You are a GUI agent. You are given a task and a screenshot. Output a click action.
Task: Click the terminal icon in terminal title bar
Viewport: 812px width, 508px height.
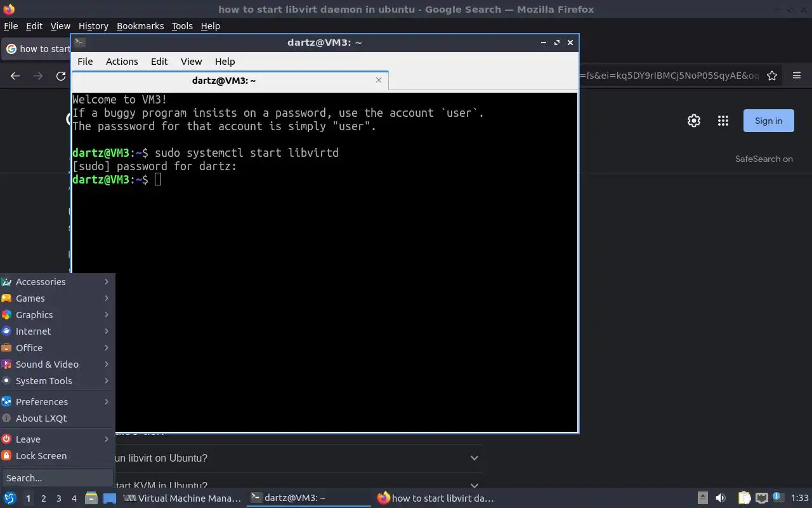tap(80, 43)
